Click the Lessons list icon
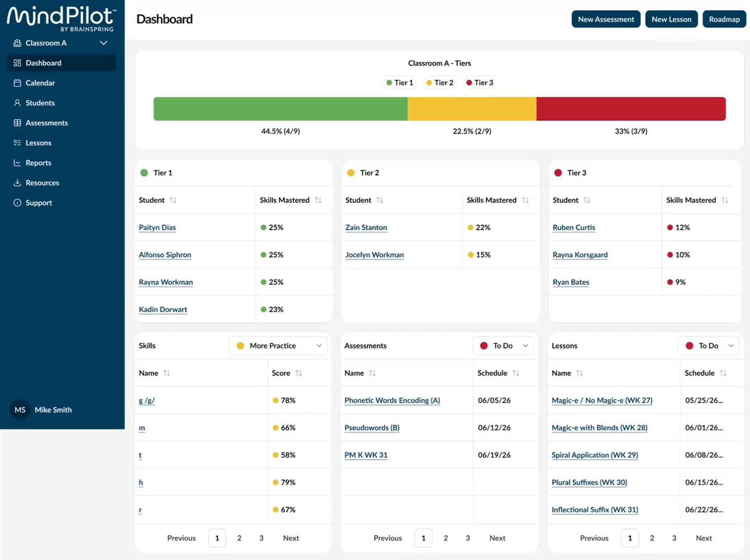Screen dimensions: 750x560 click(x=17, y=142)
